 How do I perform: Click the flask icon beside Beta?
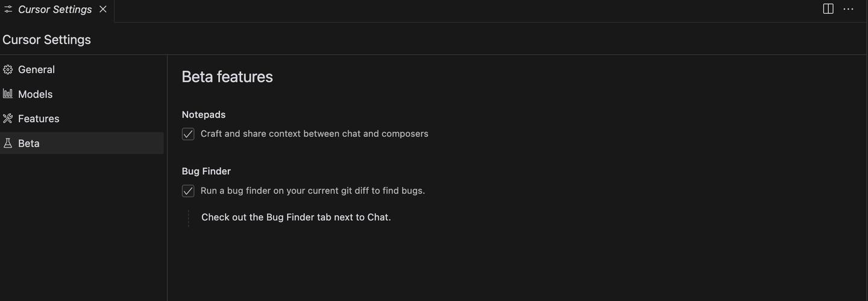pos(8,143)
